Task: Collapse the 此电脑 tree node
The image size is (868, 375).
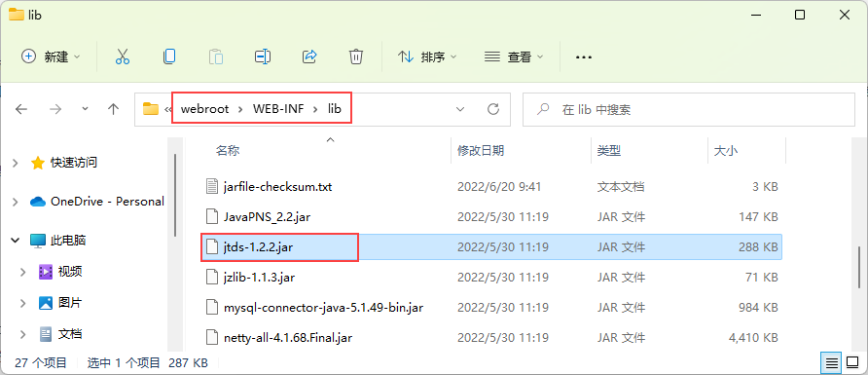Action: pyautogui.click(x=16, y=241)
